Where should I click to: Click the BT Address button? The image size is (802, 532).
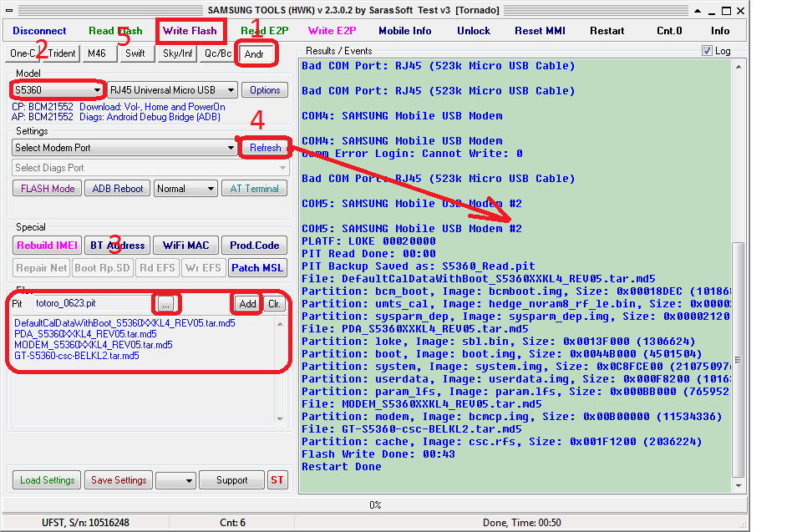pyautogui.click(x=118, y=245)
